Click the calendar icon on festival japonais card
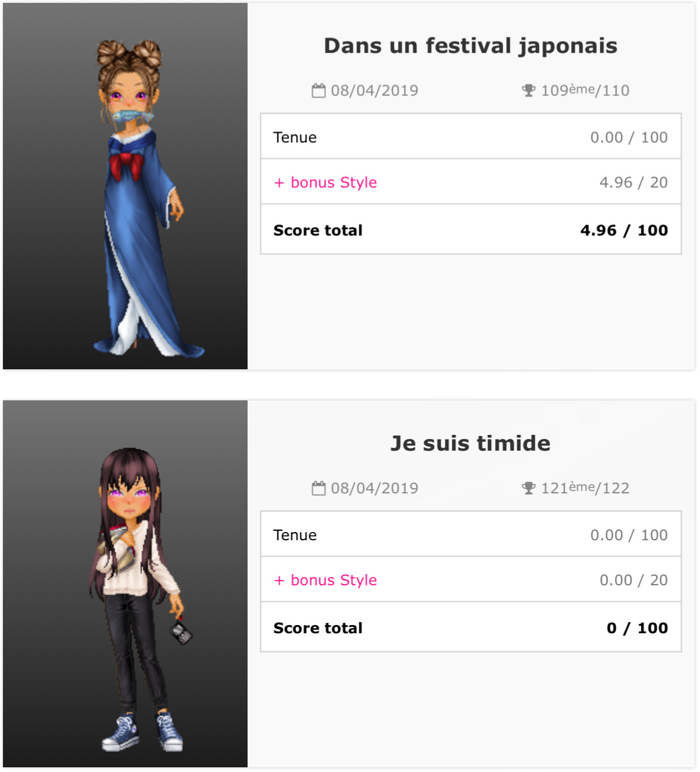Viewport: 700px width, 772px height. tap(318, 91)
